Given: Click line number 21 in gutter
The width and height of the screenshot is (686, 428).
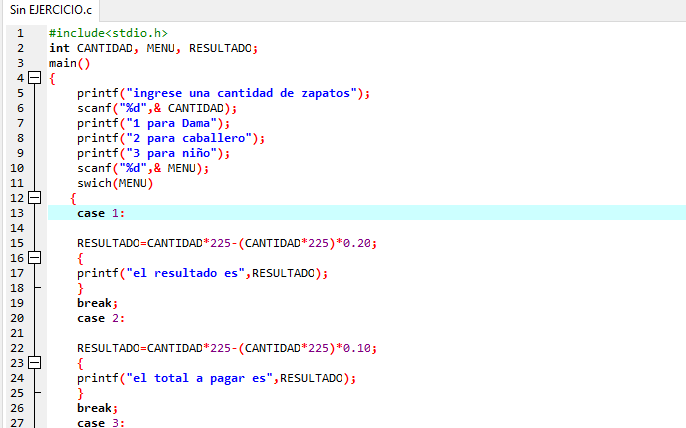Looking at the screenshot, I should [17, 333].
